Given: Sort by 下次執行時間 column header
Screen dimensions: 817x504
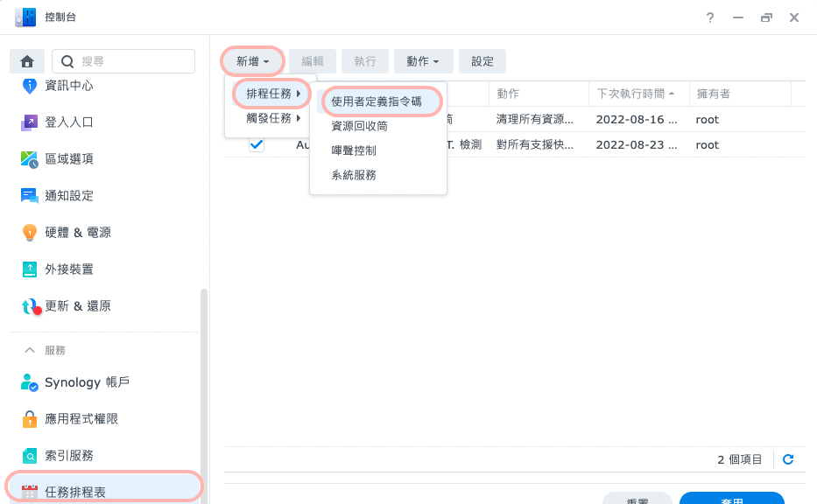Looking at the screenshot, I should tap(636, 94).
